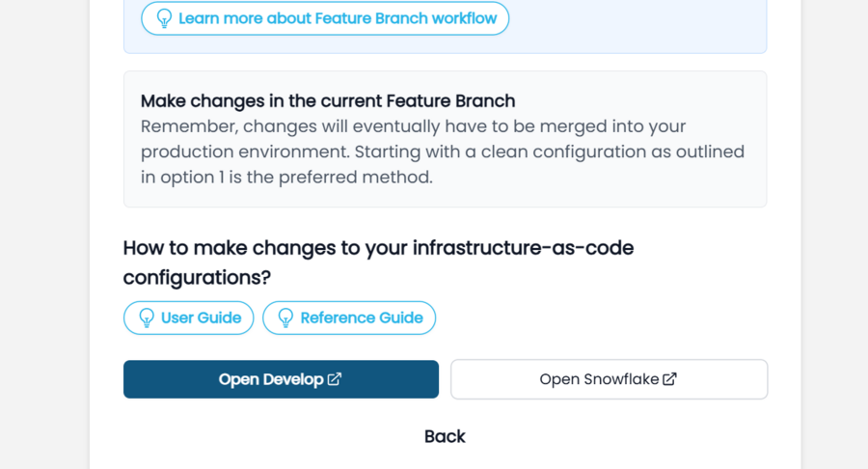Click external link icon on Open Snowflake
This screenshot has height=469, width=868.
pos(670,378)
